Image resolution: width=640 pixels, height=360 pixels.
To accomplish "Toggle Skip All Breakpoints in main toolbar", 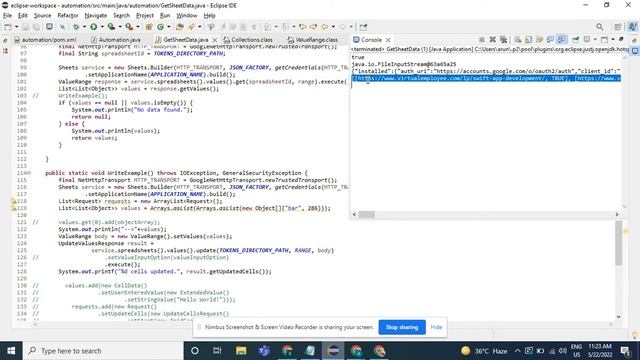I will coord(62,27).
